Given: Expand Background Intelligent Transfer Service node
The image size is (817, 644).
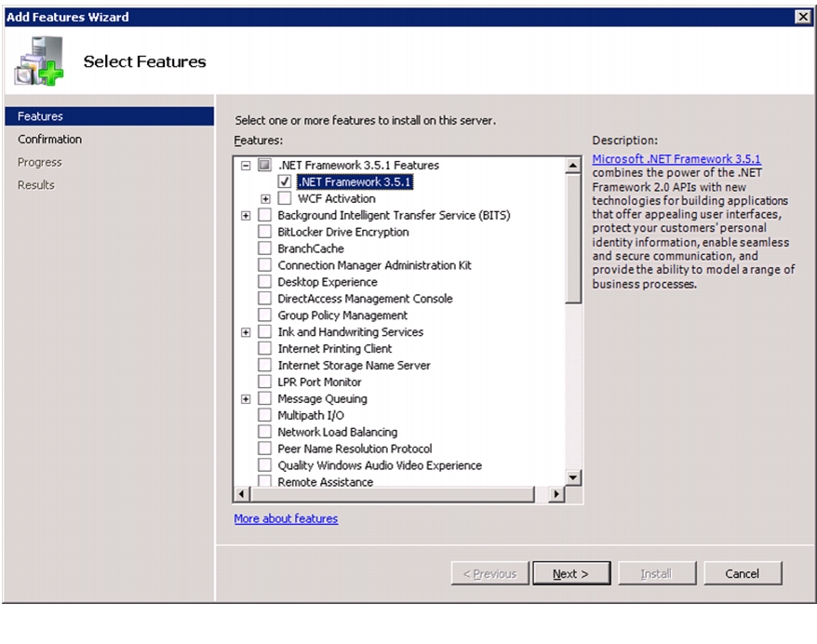Looking at the screenshot, I should click(246, 216).
